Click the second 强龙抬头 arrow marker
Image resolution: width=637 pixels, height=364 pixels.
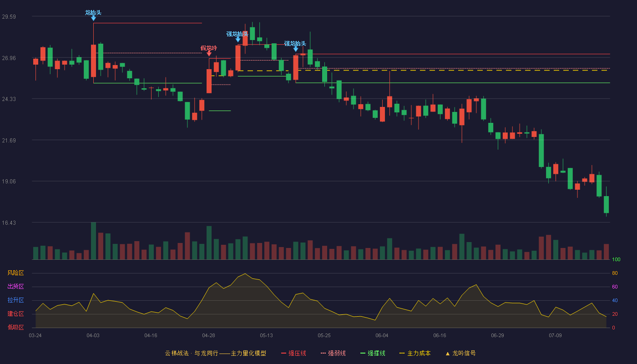(296, 49)
